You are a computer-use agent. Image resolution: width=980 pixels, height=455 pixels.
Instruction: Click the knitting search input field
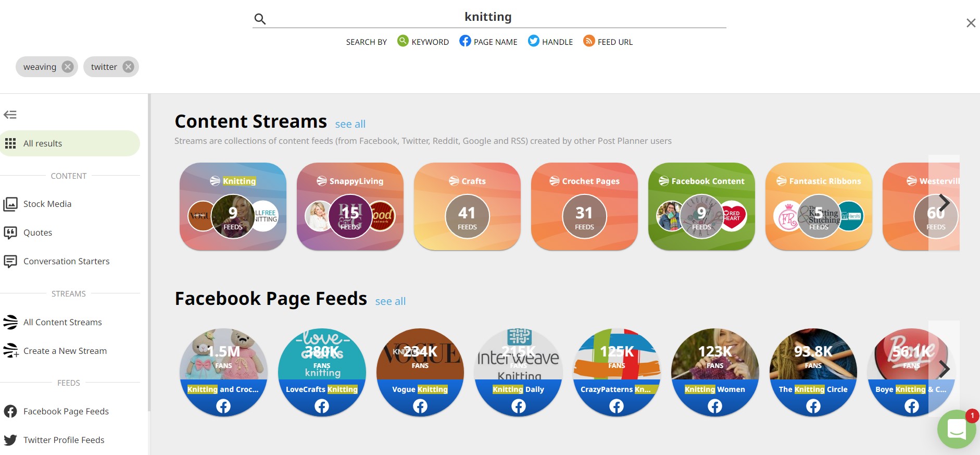click(488, 17)
